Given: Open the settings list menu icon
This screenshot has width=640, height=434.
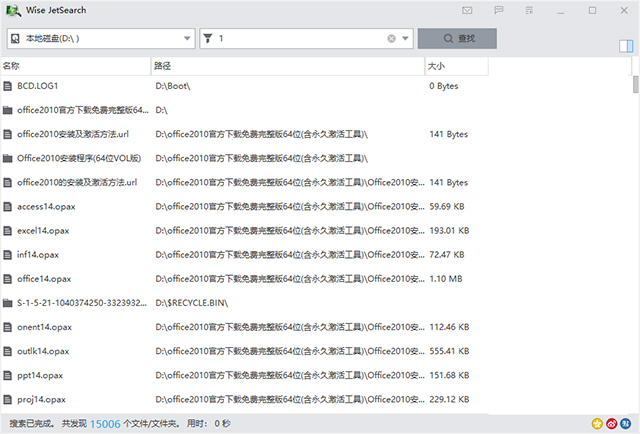Looking at the screenshot, I should coord(529,10).
